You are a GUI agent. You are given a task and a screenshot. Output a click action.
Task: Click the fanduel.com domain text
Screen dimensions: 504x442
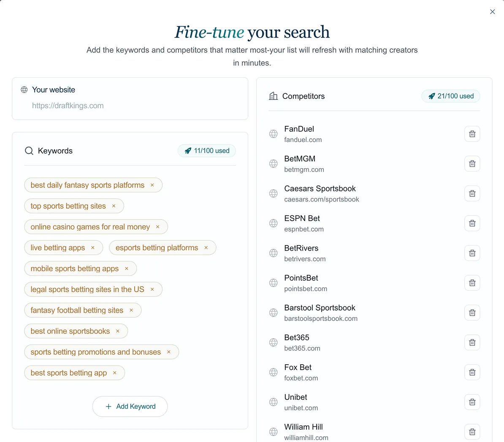[x=303, y=139]
